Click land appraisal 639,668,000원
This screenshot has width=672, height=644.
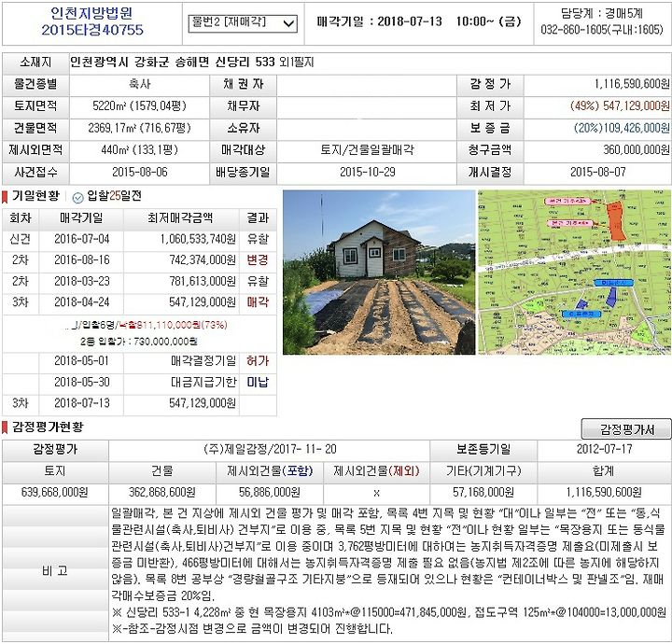pyautogui.click(x=54, y=492)
